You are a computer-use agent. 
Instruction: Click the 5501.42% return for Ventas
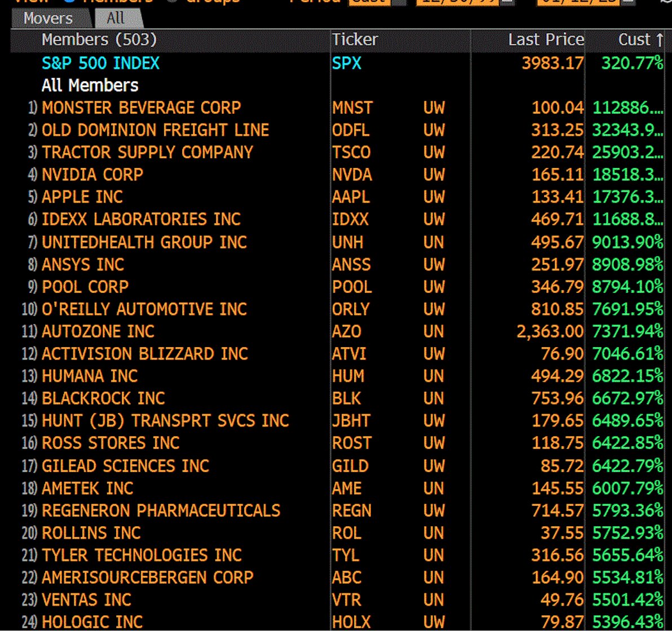click(627, 599)
